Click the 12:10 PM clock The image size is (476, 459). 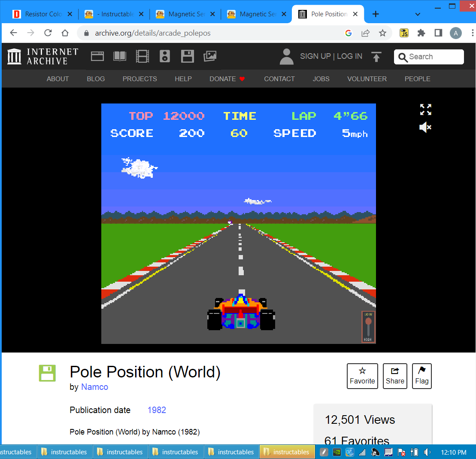pyautogui.click(x=454, y=452)
